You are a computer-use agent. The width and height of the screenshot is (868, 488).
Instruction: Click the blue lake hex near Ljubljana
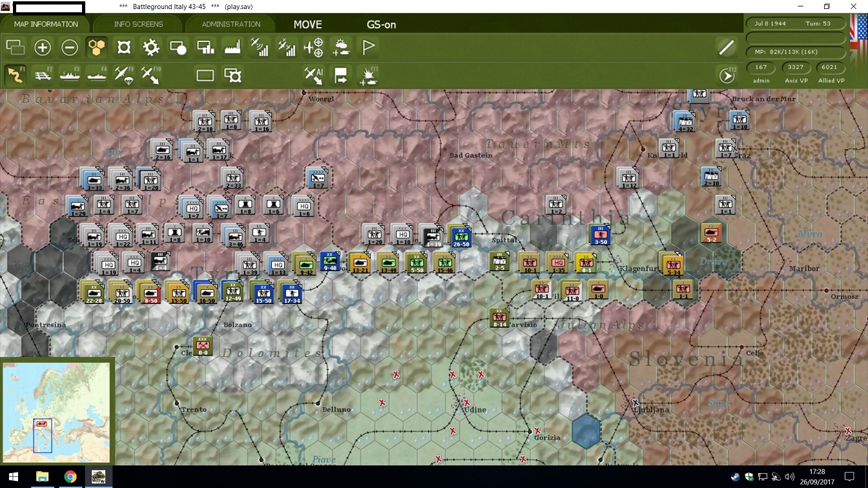(586, 431)
